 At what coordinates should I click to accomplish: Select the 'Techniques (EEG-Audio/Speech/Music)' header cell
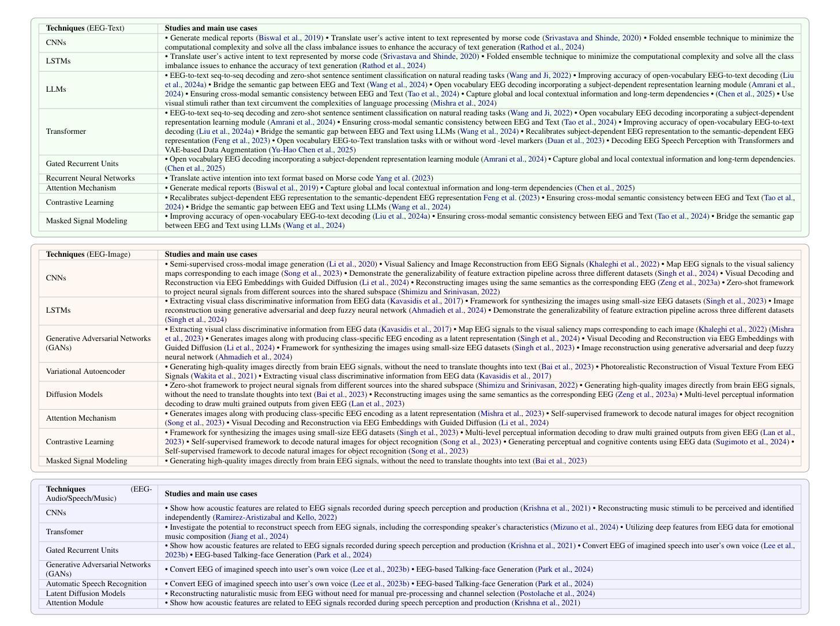[x=98, y=494]
